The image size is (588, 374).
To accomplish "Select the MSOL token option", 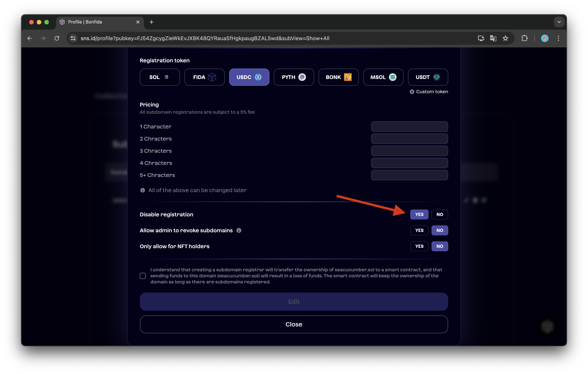I will [x=383, y=77].
